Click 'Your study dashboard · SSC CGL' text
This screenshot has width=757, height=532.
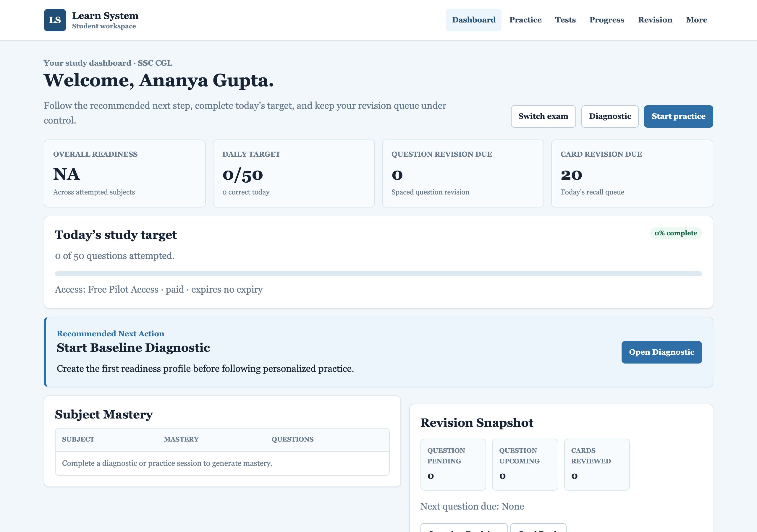click(x=108, y=63)
